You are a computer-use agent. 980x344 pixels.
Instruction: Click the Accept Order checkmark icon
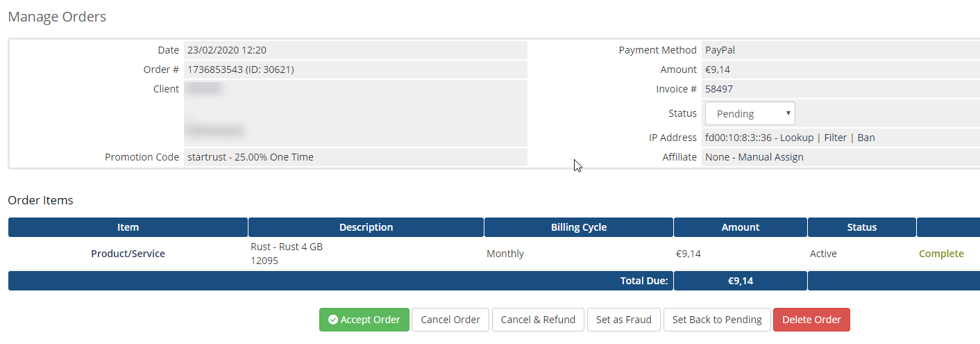[x=333, y=320]
